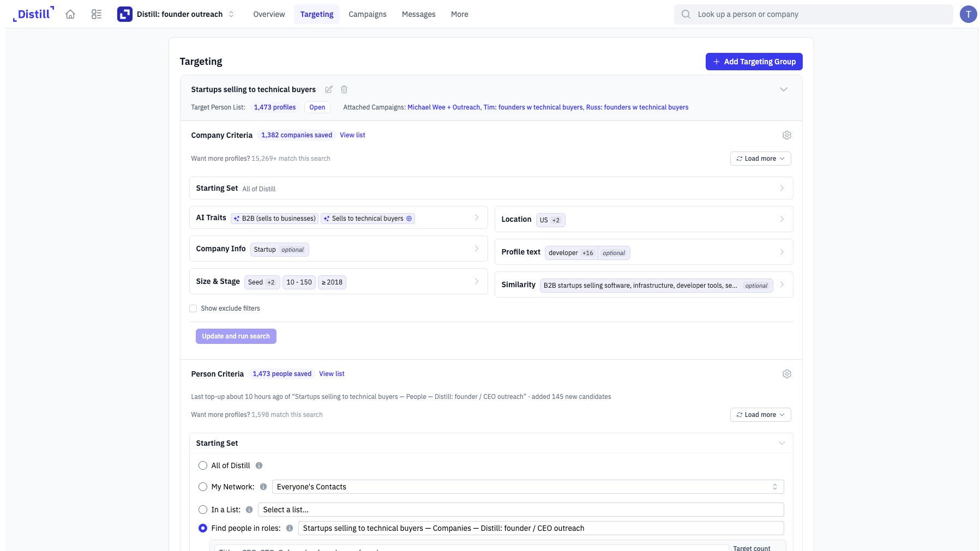Open the Messages tab
Viewport: 980px width, 551px height.
click(x=418, y=14)
